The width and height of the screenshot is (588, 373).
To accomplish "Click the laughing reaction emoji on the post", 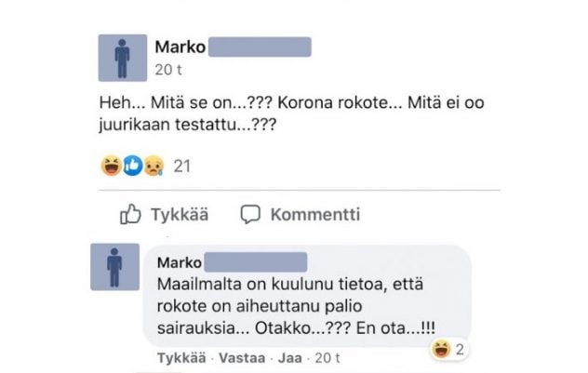I will [112, 166].
